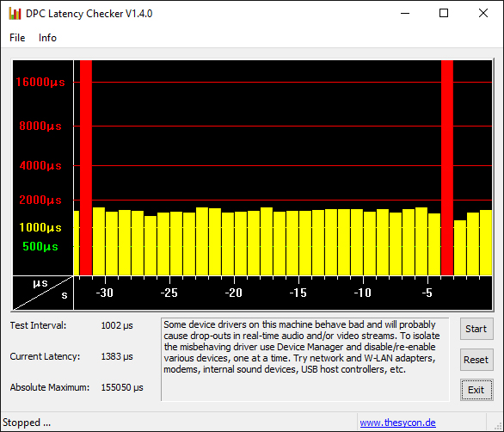The image size is (504, 432).
Task: Click the -10 time axis label
Action: click(363, 293)
